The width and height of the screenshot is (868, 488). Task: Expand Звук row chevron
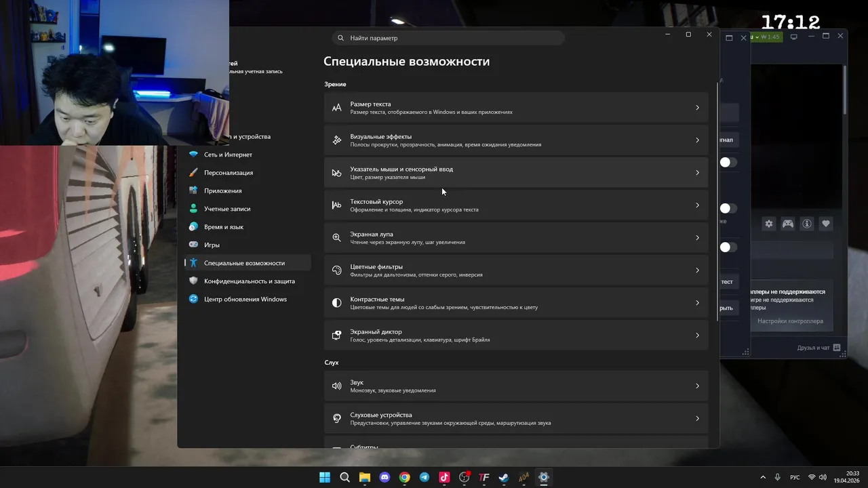tap(697, 386)
